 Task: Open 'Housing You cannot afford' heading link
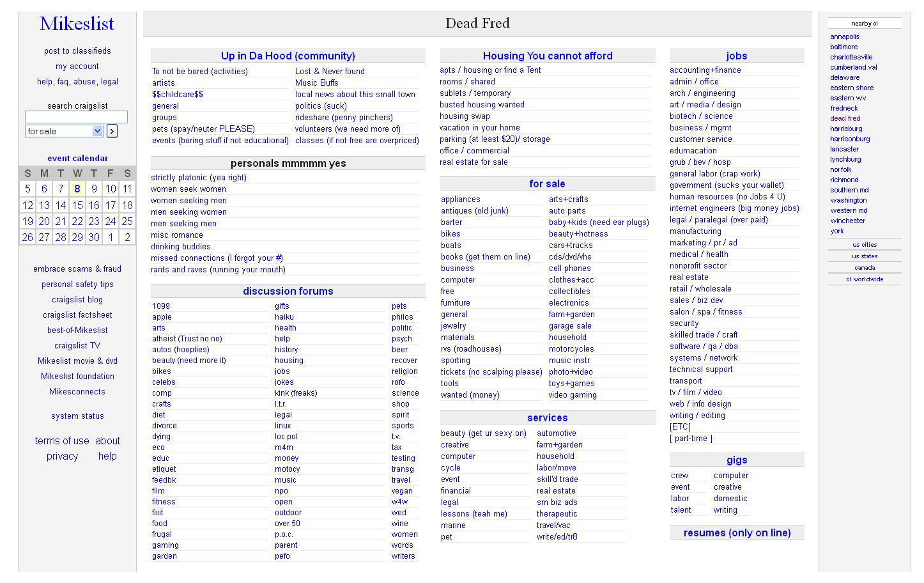548,56
